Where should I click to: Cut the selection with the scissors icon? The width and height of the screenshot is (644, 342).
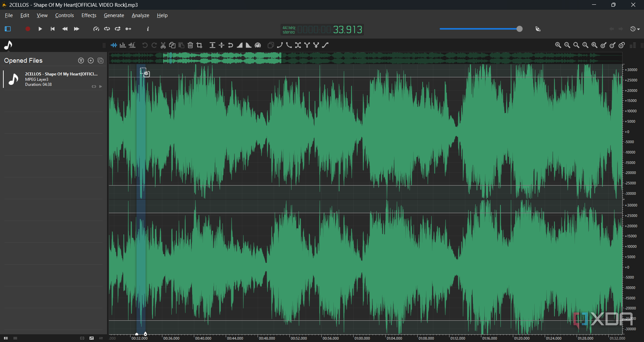coord(163,45)
